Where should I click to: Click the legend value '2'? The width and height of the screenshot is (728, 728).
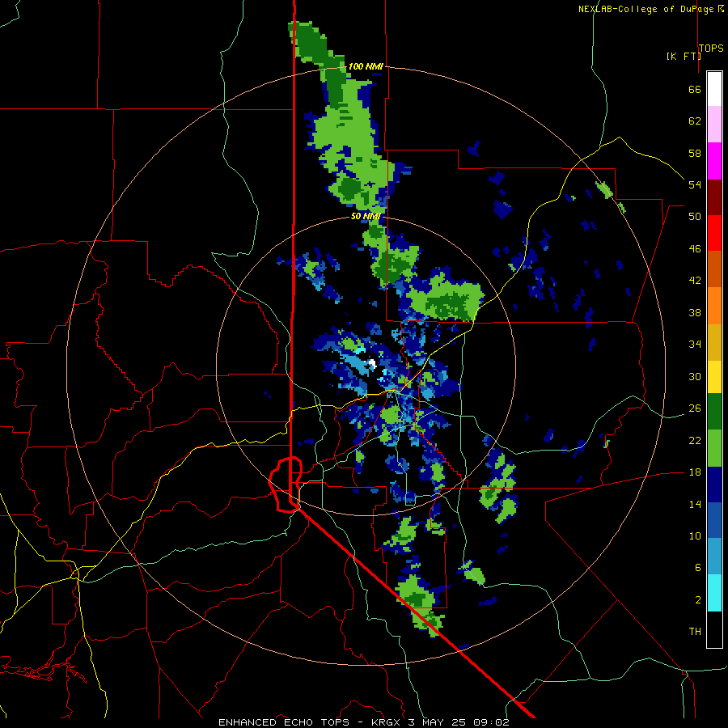click(x=697, y=600)
